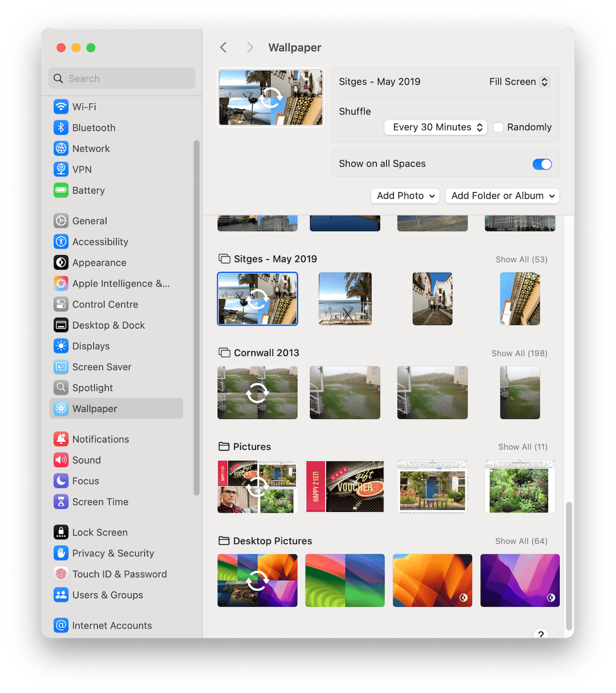616x693 pixels.
Task: Choose blue door garden picture
Action: pos(433,487)
